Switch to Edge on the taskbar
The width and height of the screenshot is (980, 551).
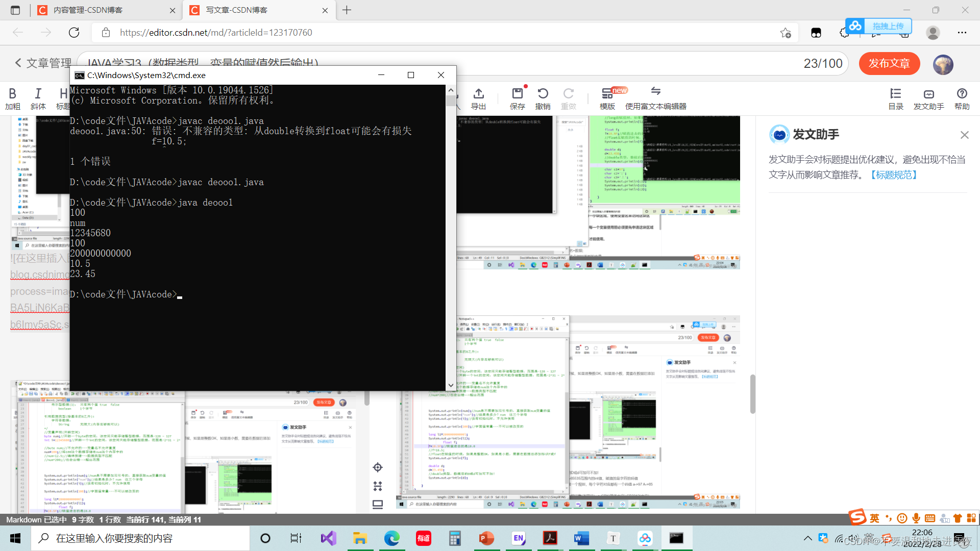[x=391, y=538]
